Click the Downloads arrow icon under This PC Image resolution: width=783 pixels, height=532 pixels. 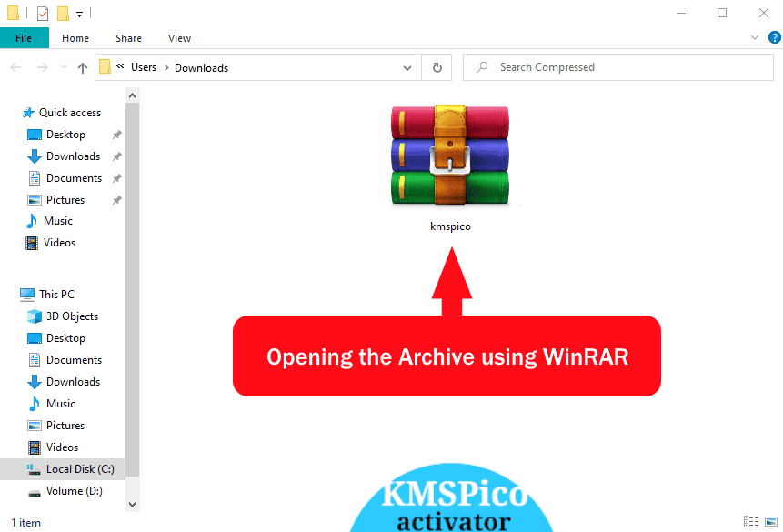click(35, 382)
